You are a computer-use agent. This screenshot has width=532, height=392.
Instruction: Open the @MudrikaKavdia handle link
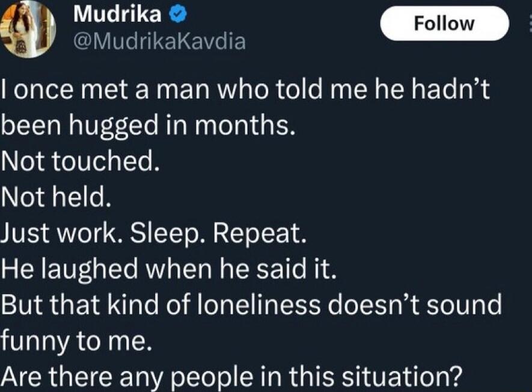click(x=159, y=41)
